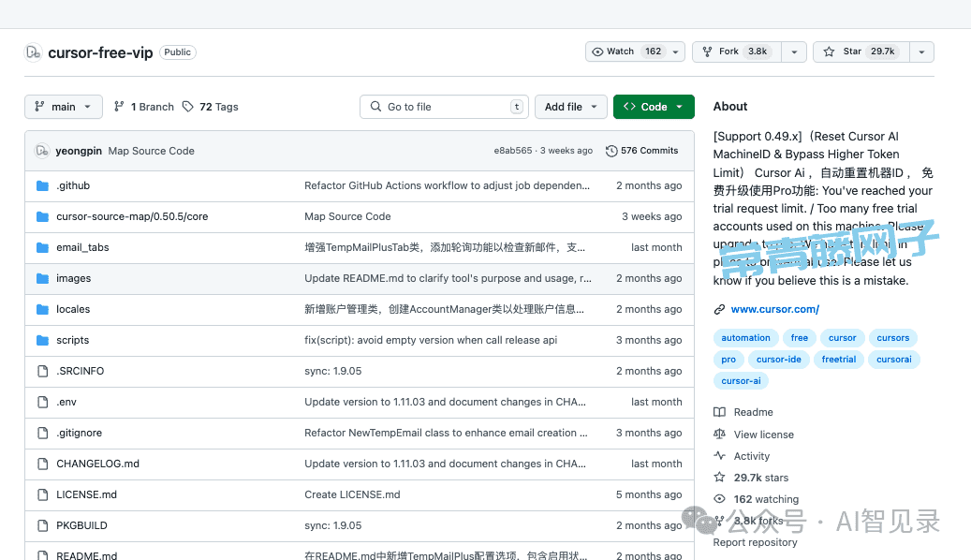971x560 pixels.
Task: Click the Go to file search field
Action: 444,107
